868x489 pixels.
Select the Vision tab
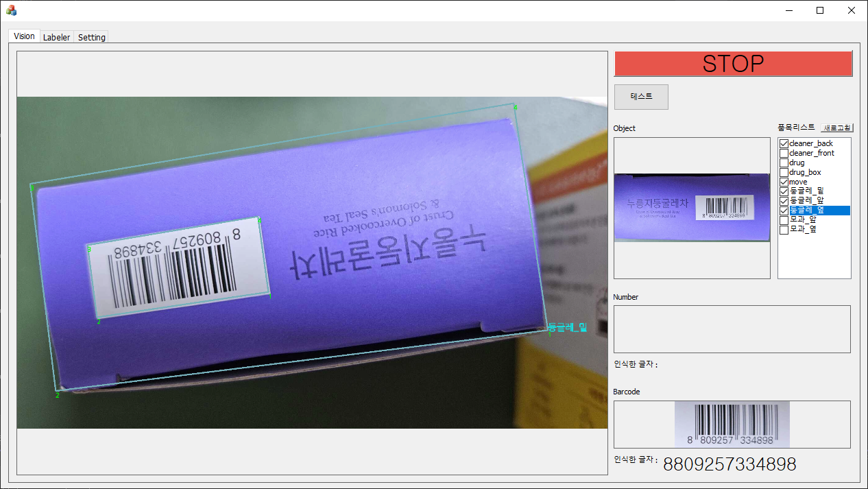point(24,36)
